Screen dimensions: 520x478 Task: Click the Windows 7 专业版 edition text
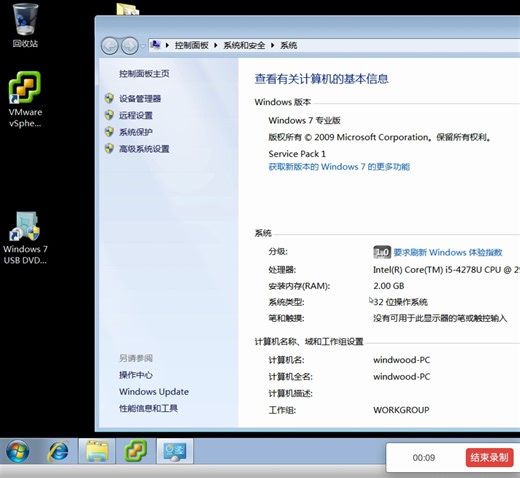coord(304,120)
